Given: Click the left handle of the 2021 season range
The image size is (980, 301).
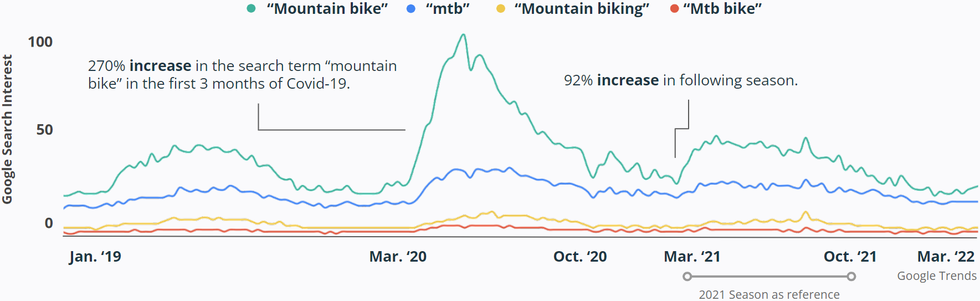Looking at the screenshot, I should (687, 276).
